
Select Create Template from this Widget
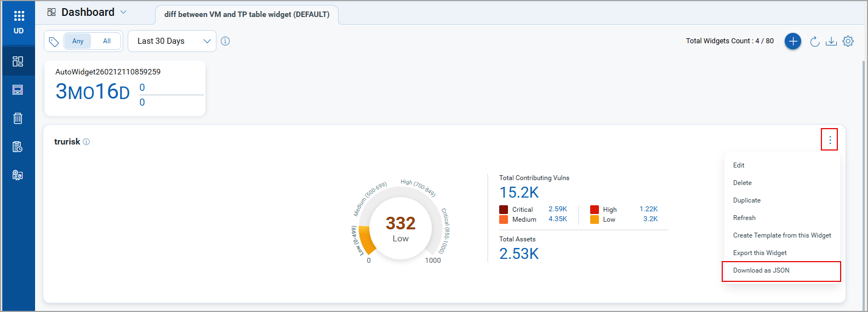(x=782, y=235)
